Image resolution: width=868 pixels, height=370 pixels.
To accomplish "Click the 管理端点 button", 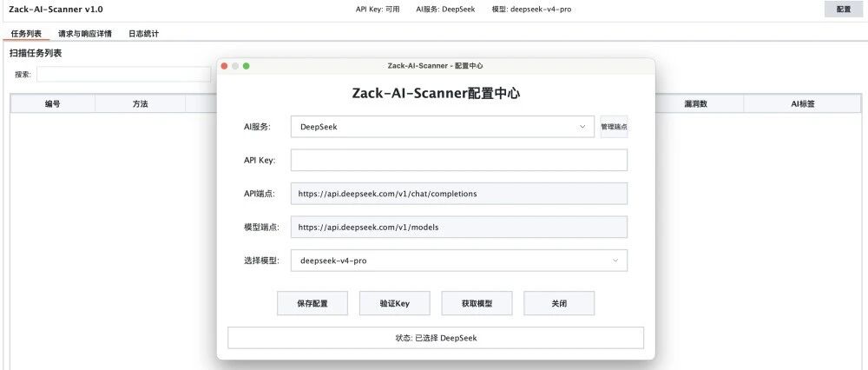I will tap(614, 127).
